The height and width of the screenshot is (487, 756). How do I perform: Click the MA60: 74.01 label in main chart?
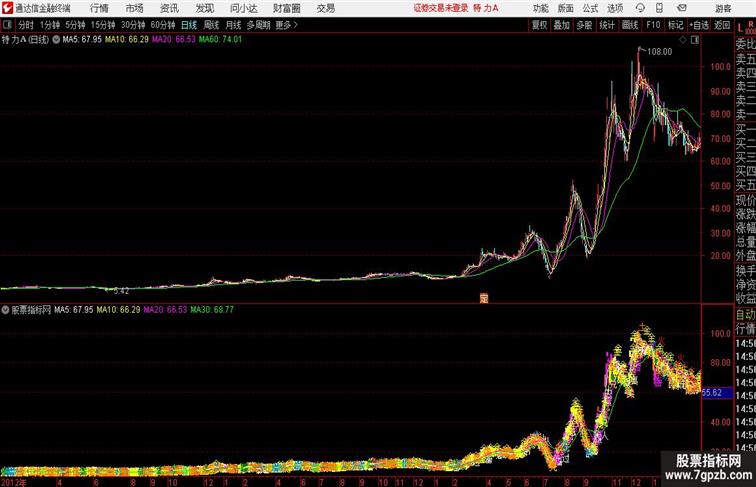click(x=220, y=40)
